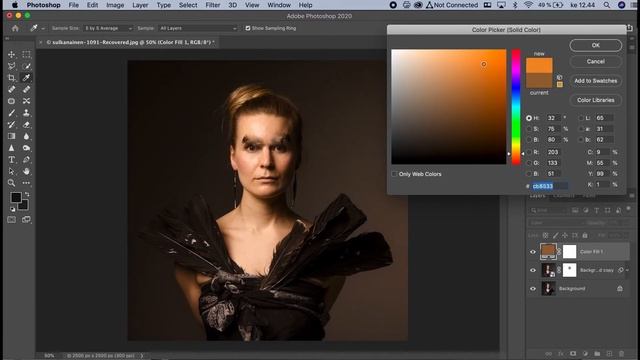Swap foreground and background colors arrow
The height and width of the screenshot is (360, 640).
[x=27, y=194]
